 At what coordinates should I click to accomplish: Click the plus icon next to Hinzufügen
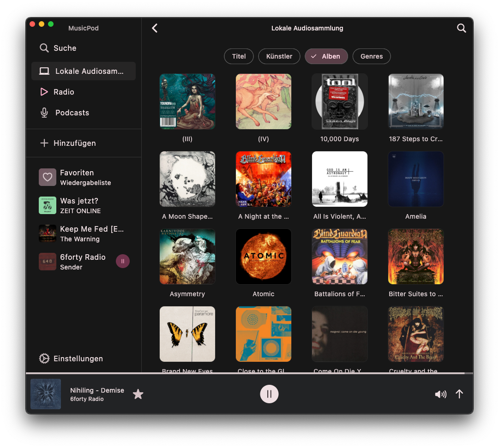coord(44,143)
